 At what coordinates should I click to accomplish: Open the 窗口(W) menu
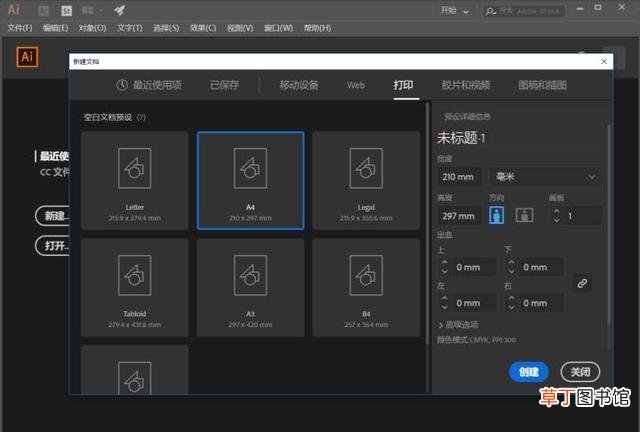278,28
